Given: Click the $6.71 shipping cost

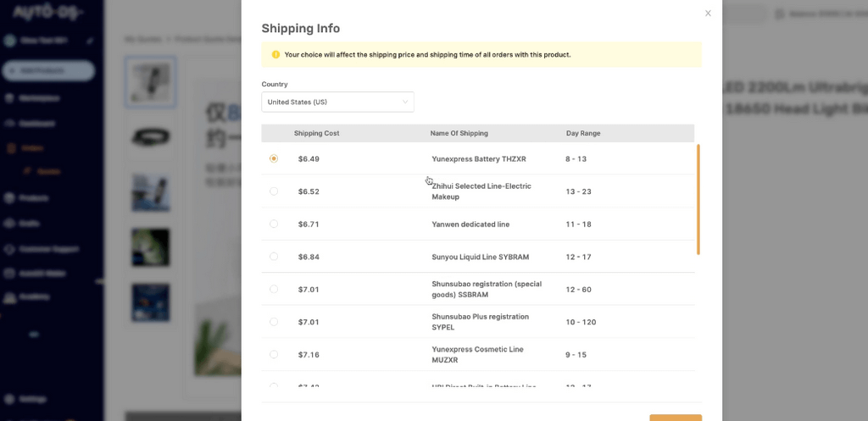Looking at the screenshot, I should coord(309,224).
